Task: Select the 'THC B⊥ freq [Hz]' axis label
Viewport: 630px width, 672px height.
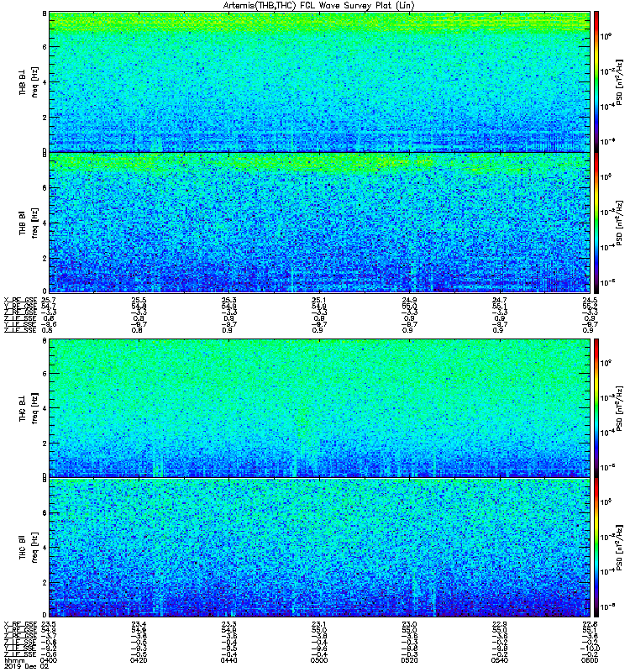Action: coord(29,408)
